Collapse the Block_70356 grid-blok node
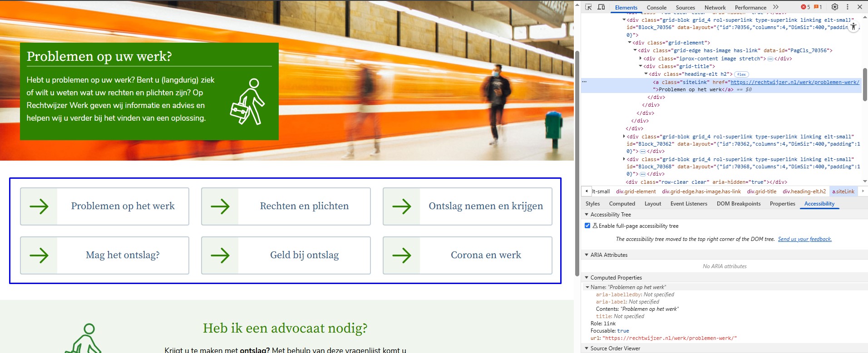Image resolution: width=868 pixels, height=353 pixels. pyautogui.click(x=624, y=20)
